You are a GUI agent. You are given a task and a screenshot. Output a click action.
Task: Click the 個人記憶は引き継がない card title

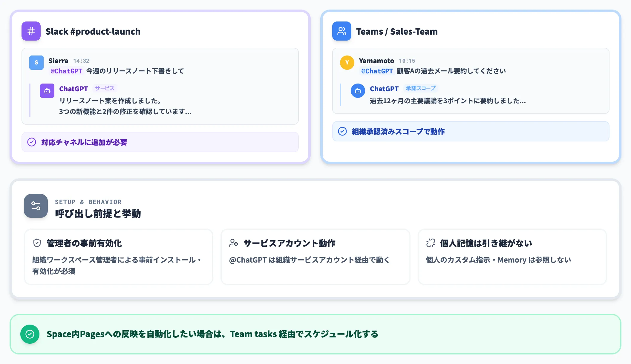(486, 243)
